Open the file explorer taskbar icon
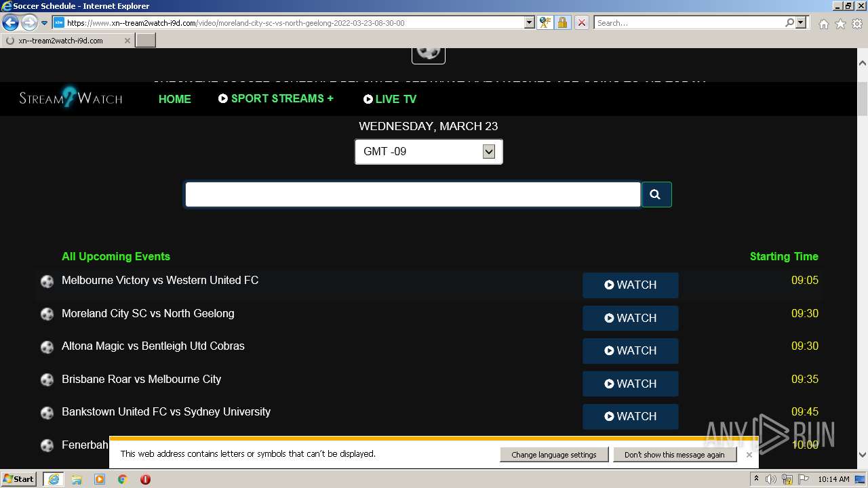 coord(77,479)
